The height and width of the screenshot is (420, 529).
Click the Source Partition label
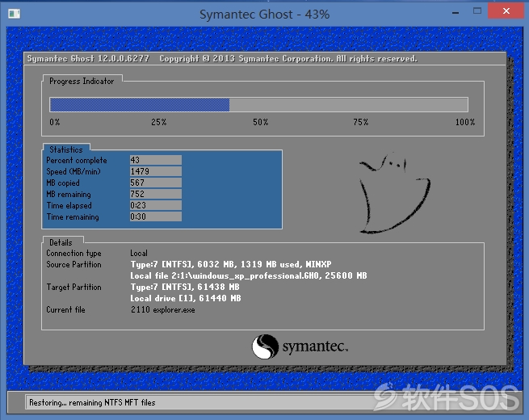point(73,264)
